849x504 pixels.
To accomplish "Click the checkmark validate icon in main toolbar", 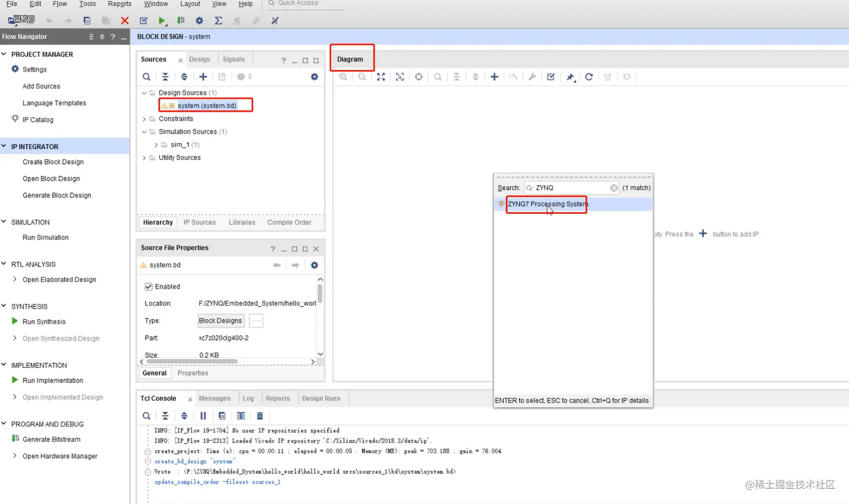I will (x=143, y=21).
